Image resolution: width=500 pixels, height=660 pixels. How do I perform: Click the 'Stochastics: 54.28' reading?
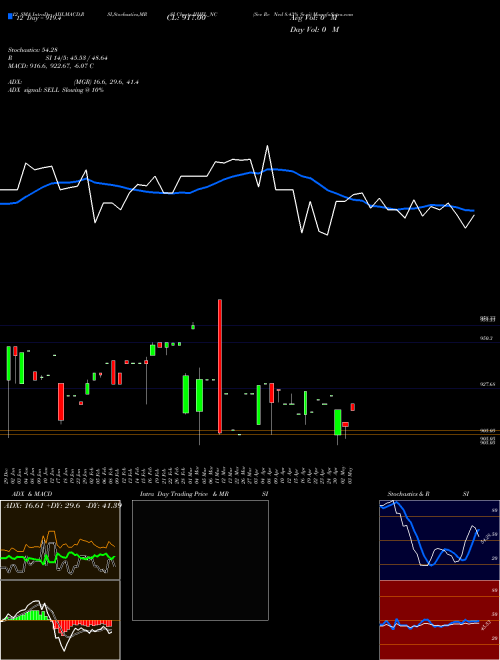point(32,50)
